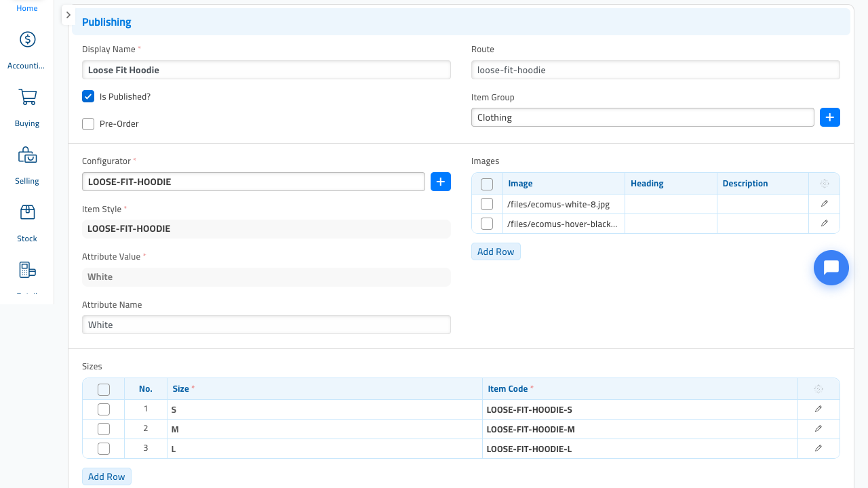Edit size S row pencil icon
Screen dimensions: 868x488
pos(818,409)
